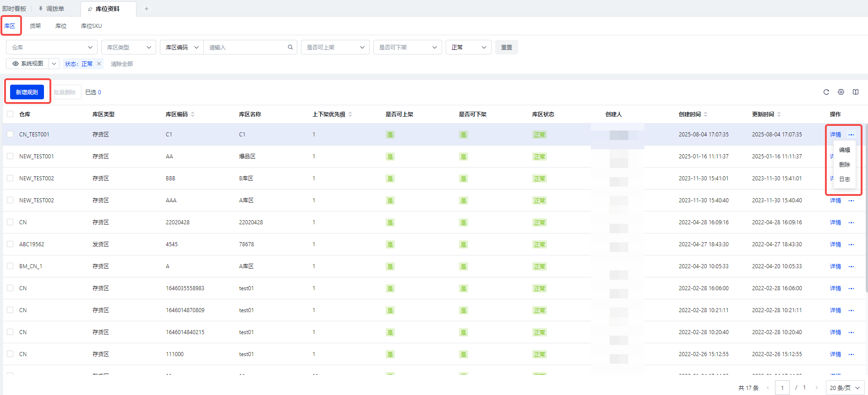
Task: Add a new tab with plus icon
Action: 147,9
